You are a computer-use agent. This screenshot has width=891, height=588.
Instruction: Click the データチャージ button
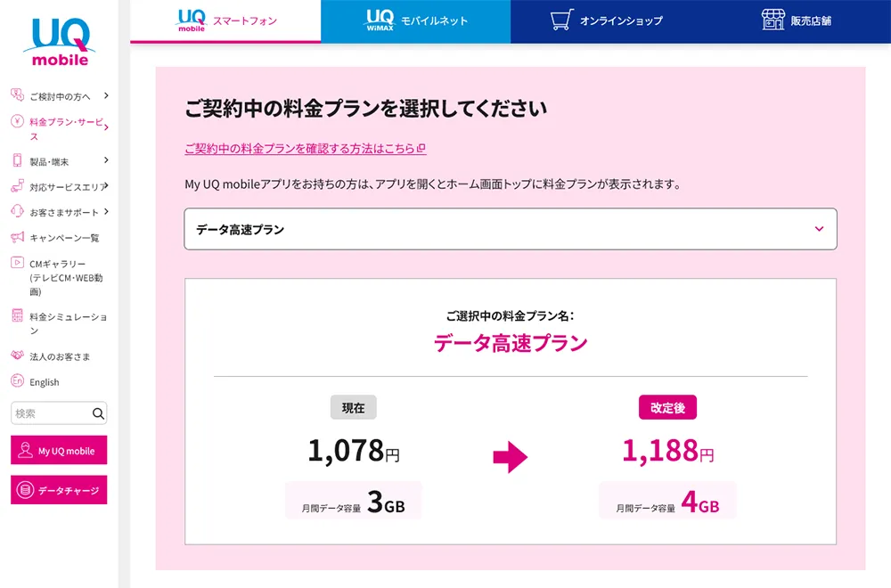(x=59, y=490)
